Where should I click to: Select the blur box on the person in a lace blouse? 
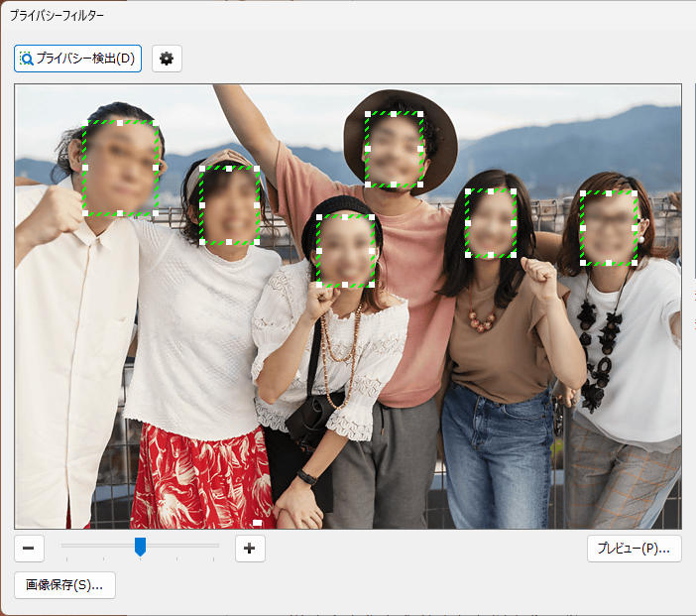(346, 249)
